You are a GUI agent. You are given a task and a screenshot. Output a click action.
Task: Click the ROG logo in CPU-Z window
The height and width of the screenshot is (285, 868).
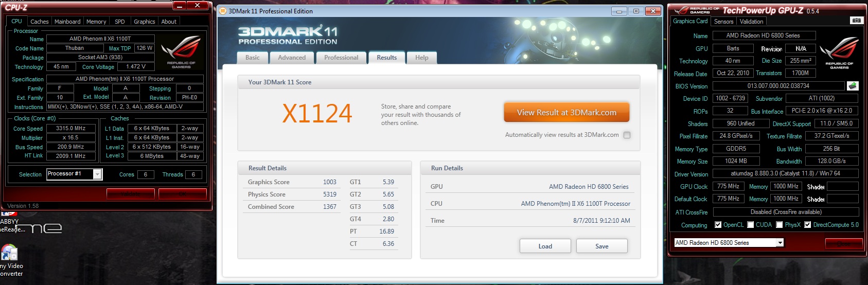tap(181, 52)
